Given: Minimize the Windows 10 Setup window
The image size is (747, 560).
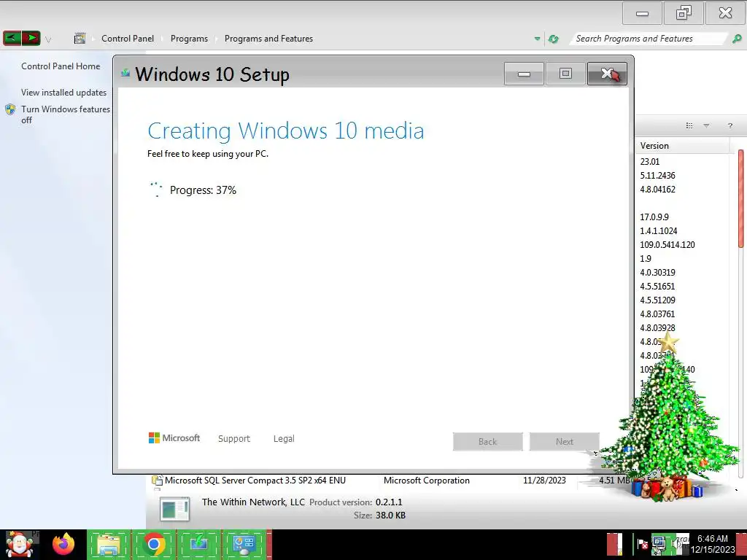Looking at the screenshot, I should point(524,74).
